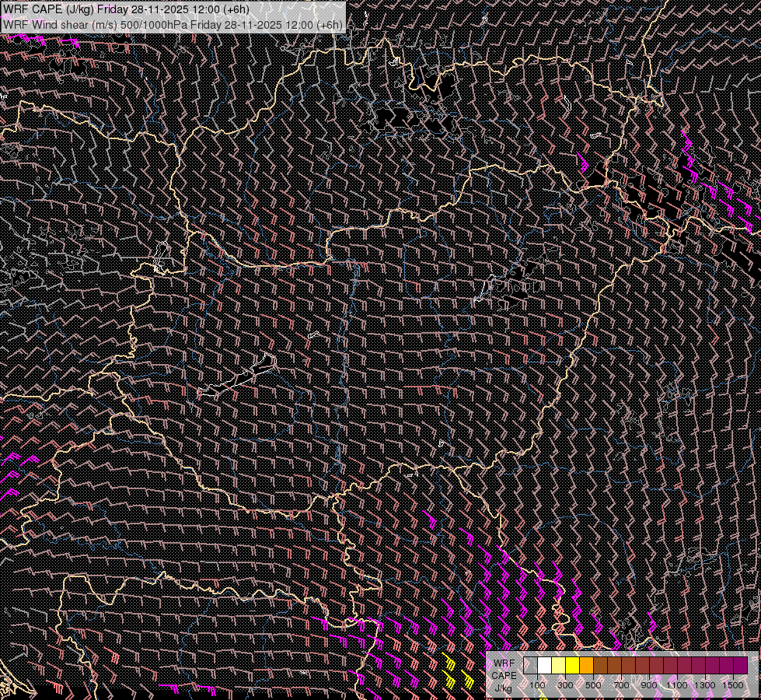Click the WRF Wind shear title line
761x700 pixels.
[x=172, y=24]
